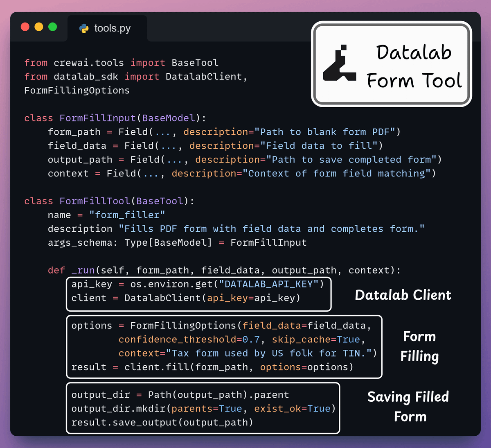Click the 'client = DatalabClient(api_key=api_key)' line
Screen dimensions: 491x448
(186, 298)
